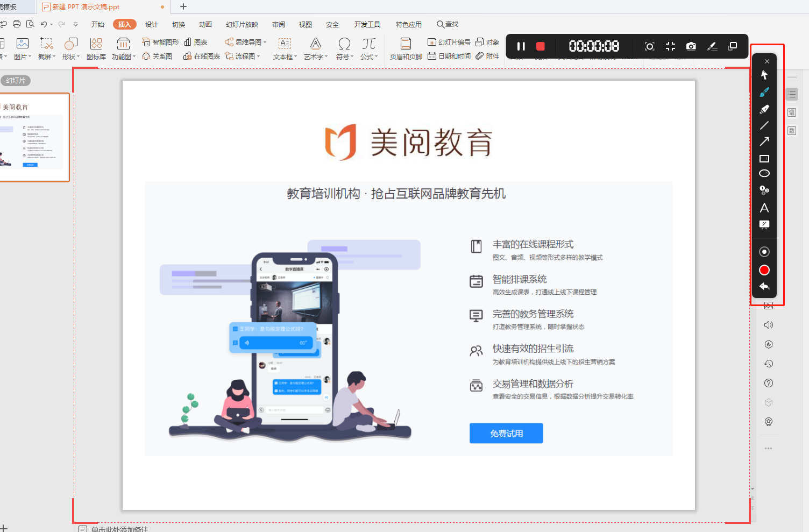Click the 幻灯片 panel label
Image resolution: width=809 pixels, height=532 pixels.
point(16,81)
